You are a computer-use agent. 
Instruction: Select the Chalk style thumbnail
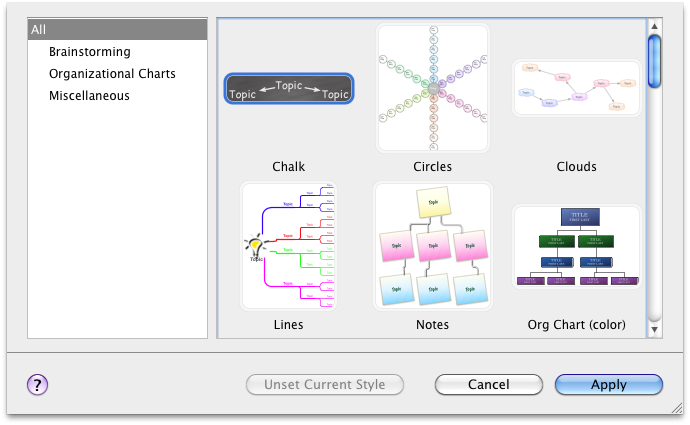point(288,88)
